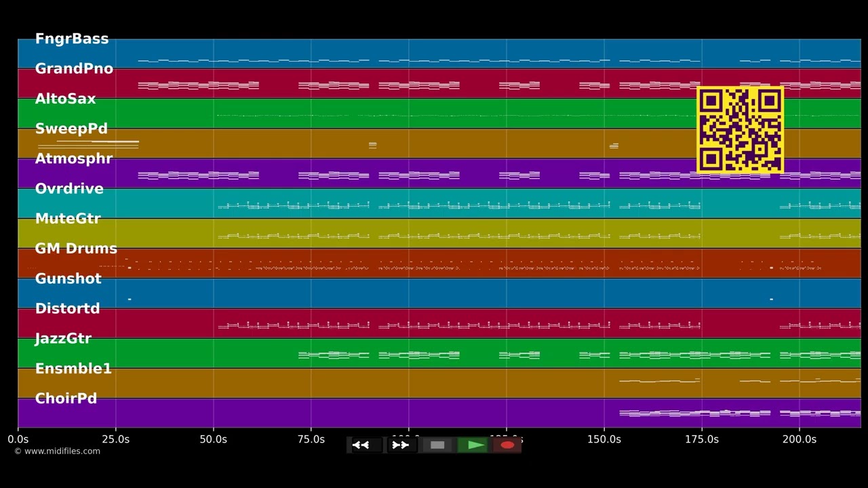Viewport: 868px width, 488px height.
Task: Click the fast-forward playback button
Action: [x=401, y=445]
